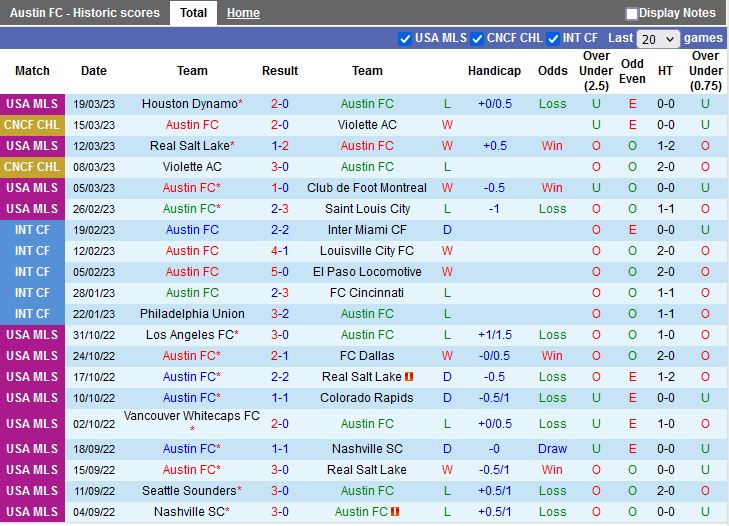Open Violette AC link in 15/03/23 row
Viewport: 729px width, 526px height.
click(367, 125)
